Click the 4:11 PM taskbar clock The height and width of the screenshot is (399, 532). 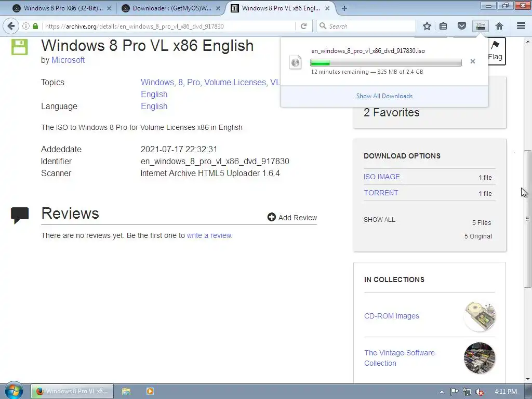click(x=506, y=392)
